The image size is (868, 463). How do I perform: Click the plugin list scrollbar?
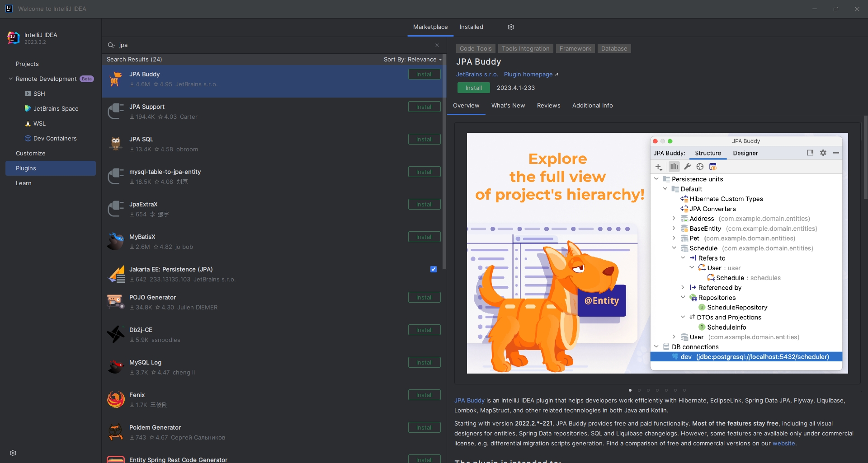[444, 163]
